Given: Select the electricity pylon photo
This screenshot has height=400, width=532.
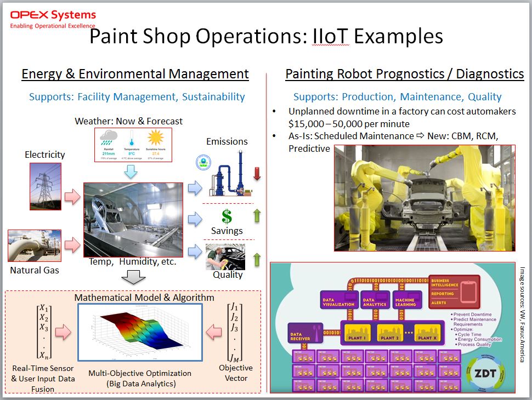Looking at the screenshot, I should point(46,186).
